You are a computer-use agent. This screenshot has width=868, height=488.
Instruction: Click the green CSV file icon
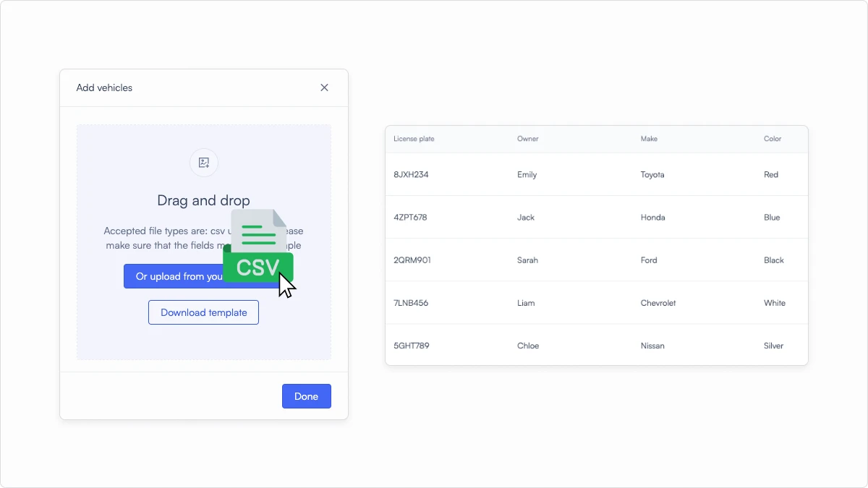pyautogui.click(x=258, y=246)
